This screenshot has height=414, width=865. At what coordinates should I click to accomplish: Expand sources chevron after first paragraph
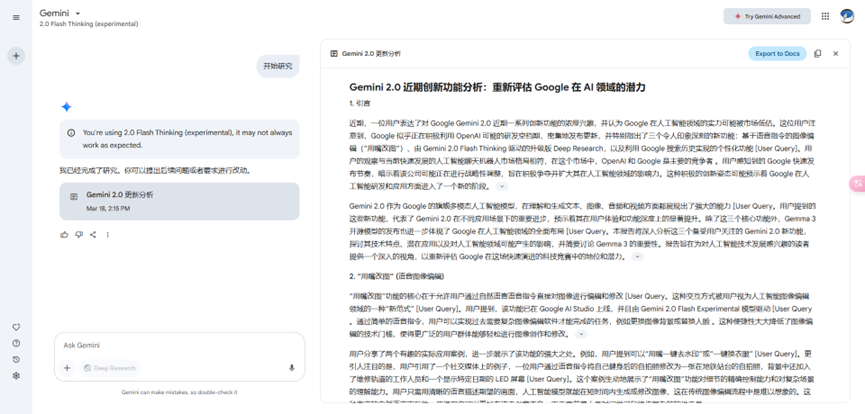[501, 187]
